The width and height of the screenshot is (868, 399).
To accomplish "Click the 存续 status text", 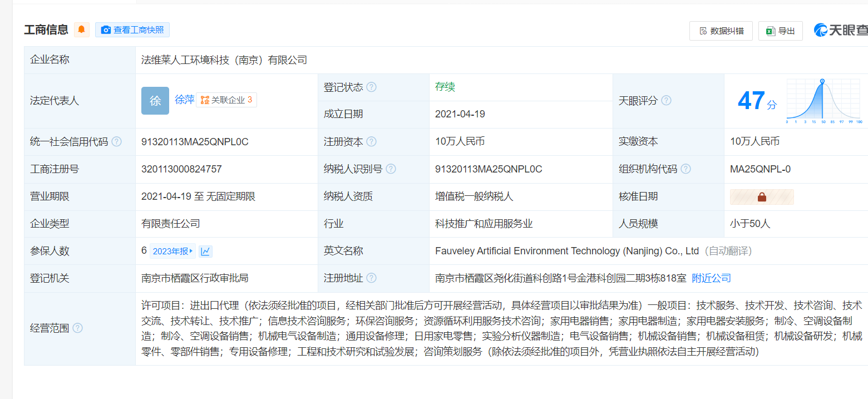I will pyautogui.click(x=445, y=87).
